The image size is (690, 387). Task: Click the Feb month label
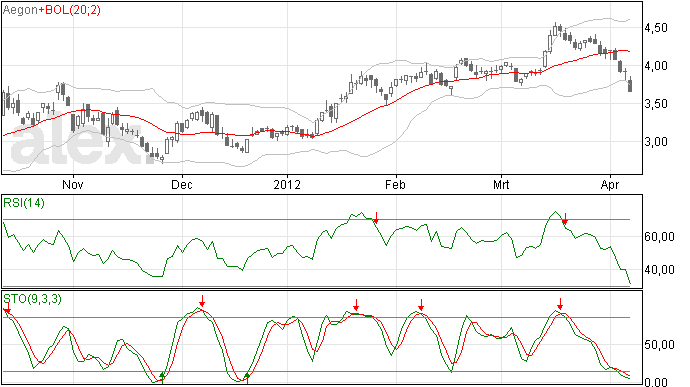[395, 184]
